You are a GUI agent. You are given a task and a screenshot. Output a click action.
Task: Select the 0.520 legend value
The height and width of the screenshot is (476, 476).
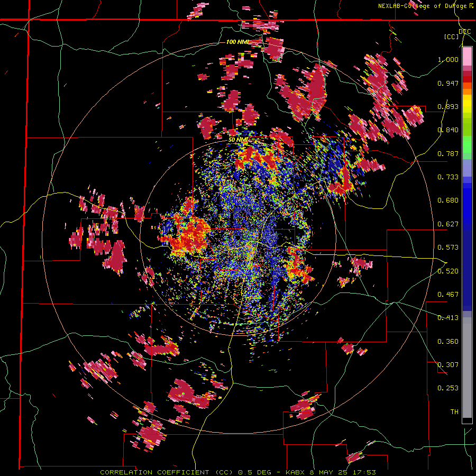pos(448,271)
